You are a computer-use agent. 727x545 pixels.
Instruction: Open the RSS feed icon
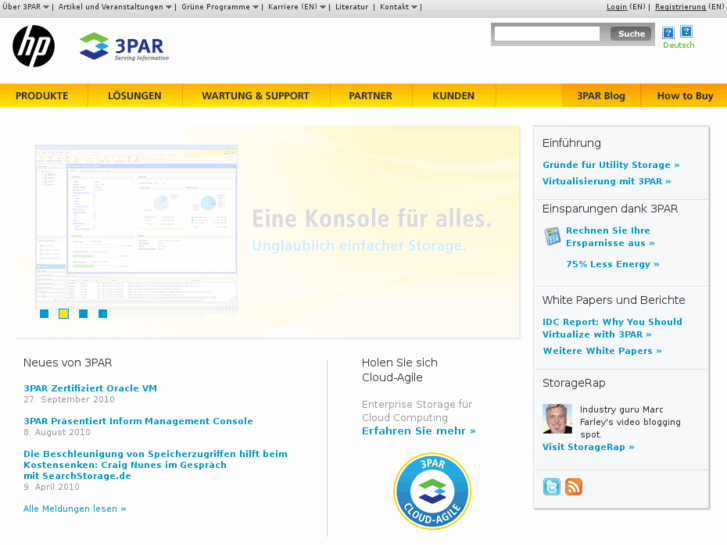[574, 487]
